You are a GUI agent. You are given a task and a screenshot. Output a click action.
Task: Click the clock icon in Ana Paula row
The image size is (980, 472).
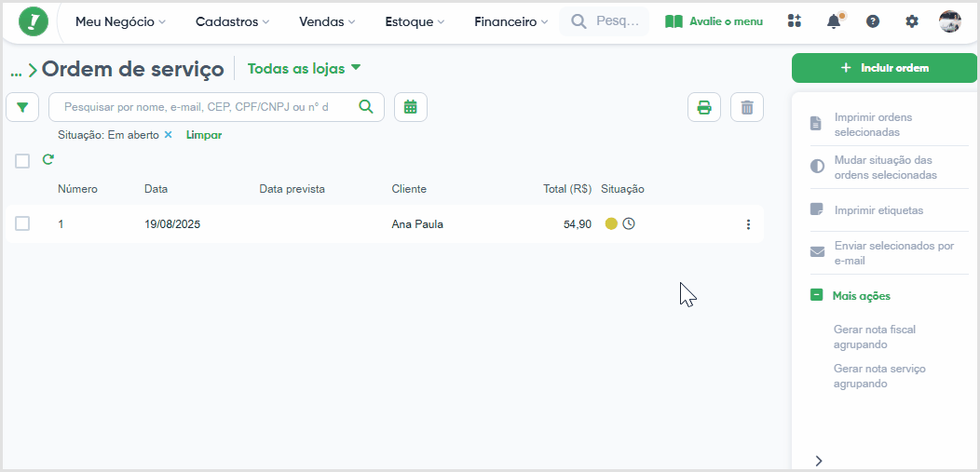click(629, 223)
